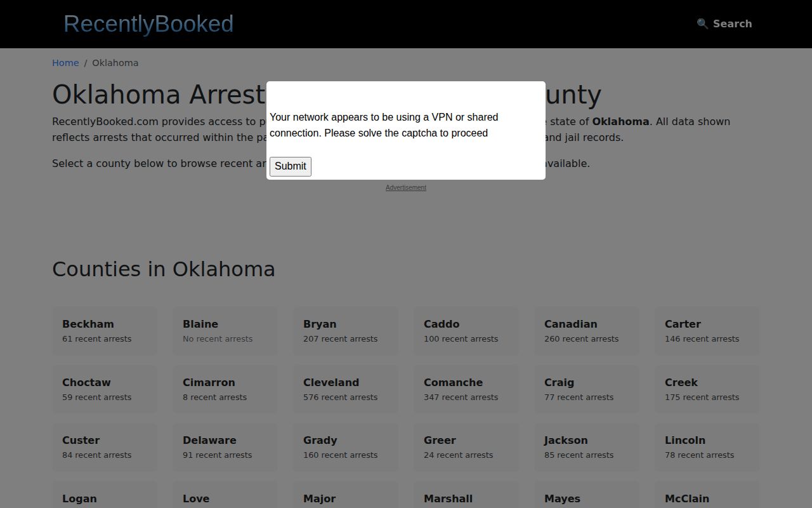
Task: Open Carter county card
Action: click(707, 331)
